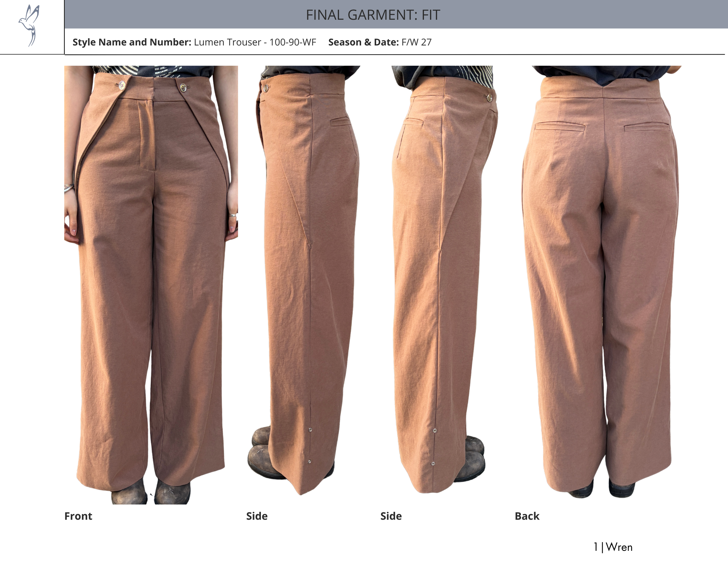Click the Front caption label
This screenshot has height=563, width=728.
78,516
